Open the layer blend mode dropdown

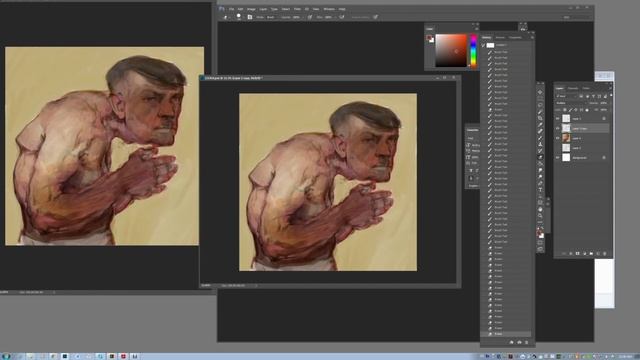[x=571, y=103]
